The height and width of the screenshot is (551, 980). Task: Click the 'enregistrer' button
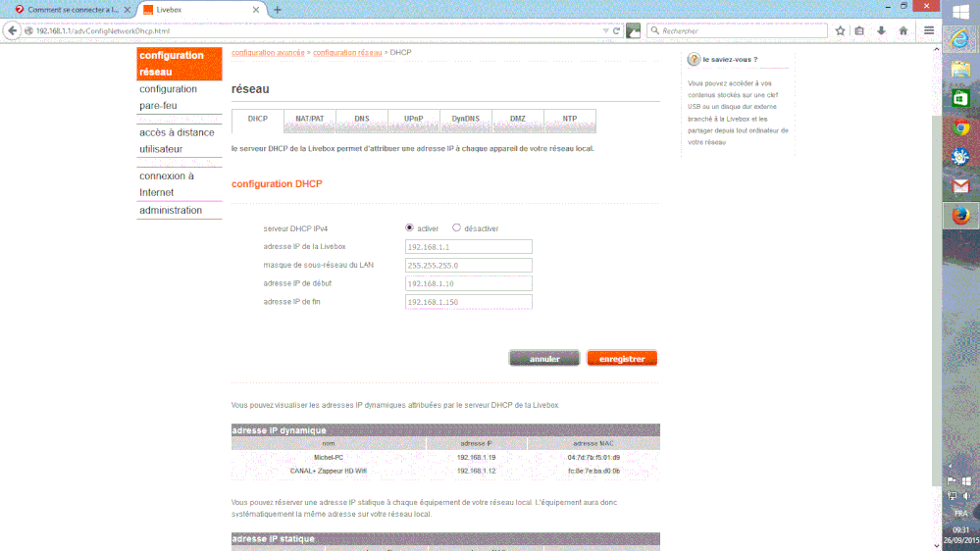tap(622, 359)
